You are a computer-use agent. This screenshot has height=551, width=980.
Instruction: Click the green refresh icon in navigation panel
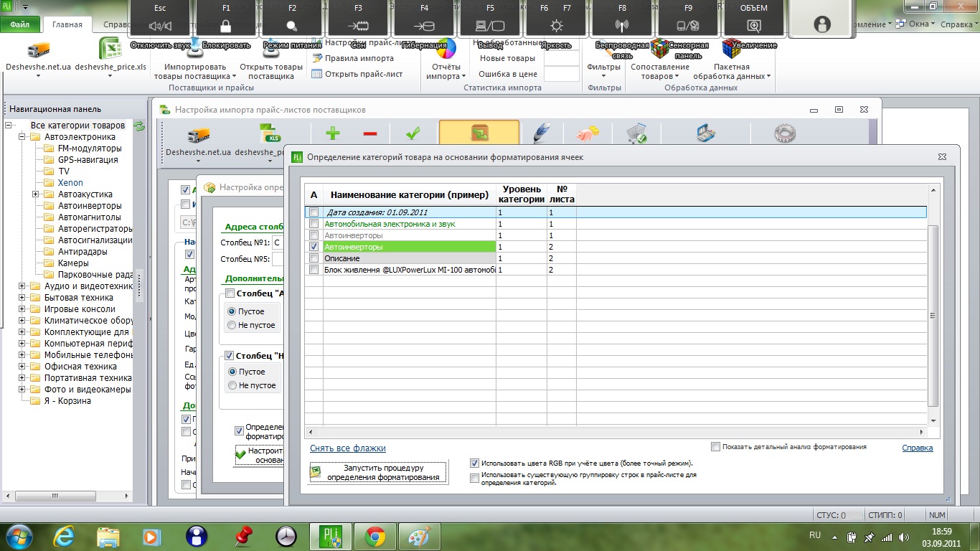[140, 126]
